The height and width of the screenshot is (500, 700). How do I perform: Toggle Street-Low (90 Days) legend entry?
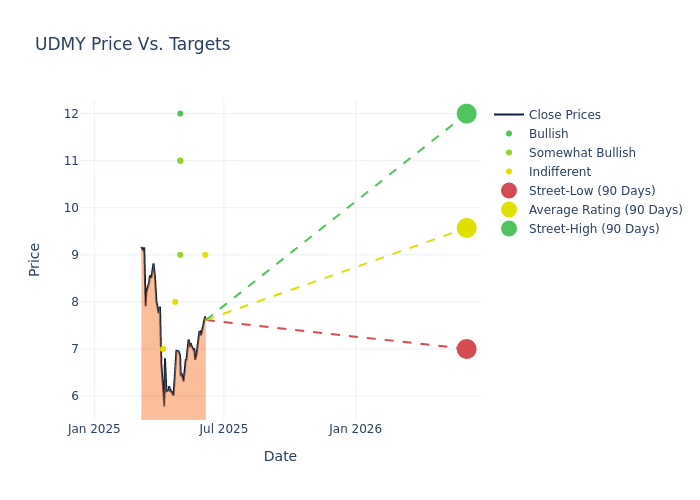tap(591, 191)
